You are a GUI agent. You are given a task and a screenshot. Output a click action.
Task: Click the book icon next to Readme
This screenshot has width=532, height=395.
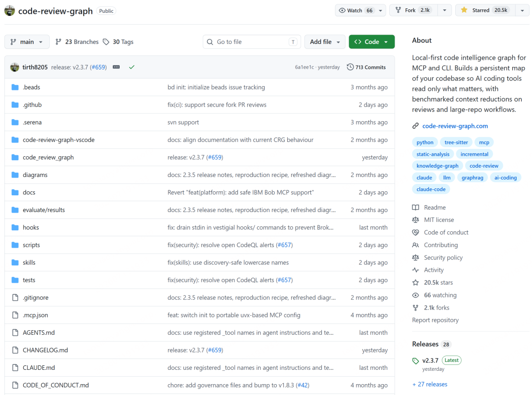tap(415, 208)
